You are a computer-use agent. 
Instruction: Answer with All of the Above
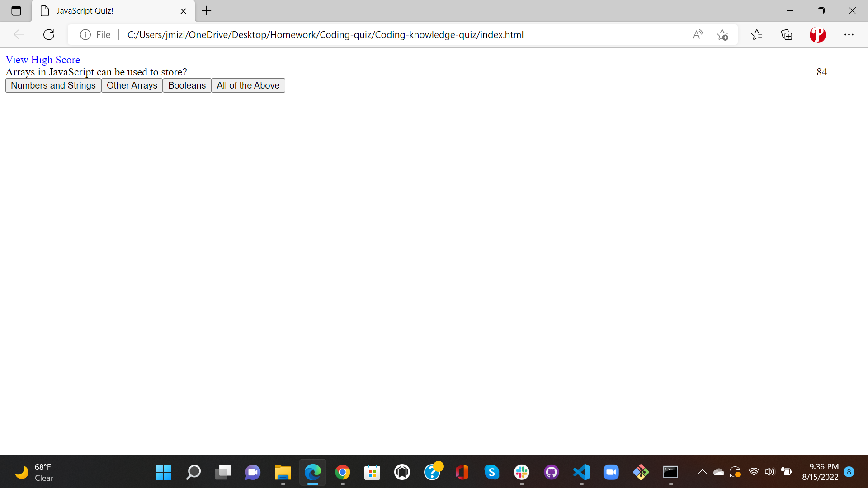click(248, 85)
